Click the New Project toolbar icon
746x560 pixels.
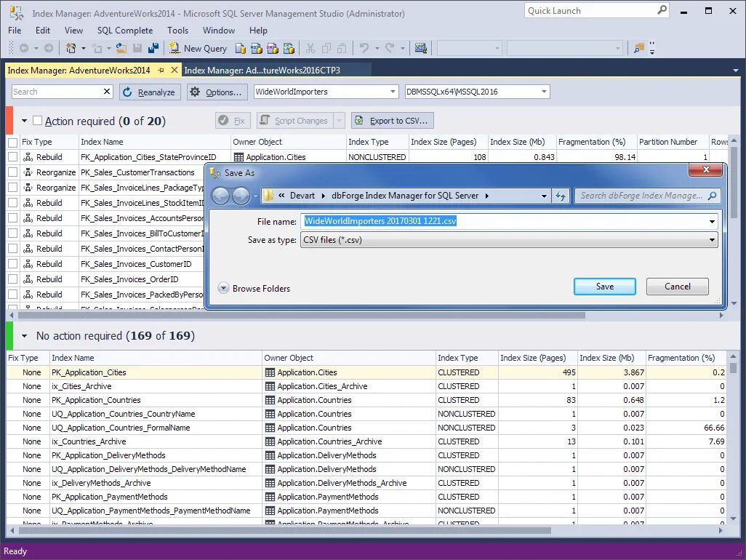(x=71, y=48)
